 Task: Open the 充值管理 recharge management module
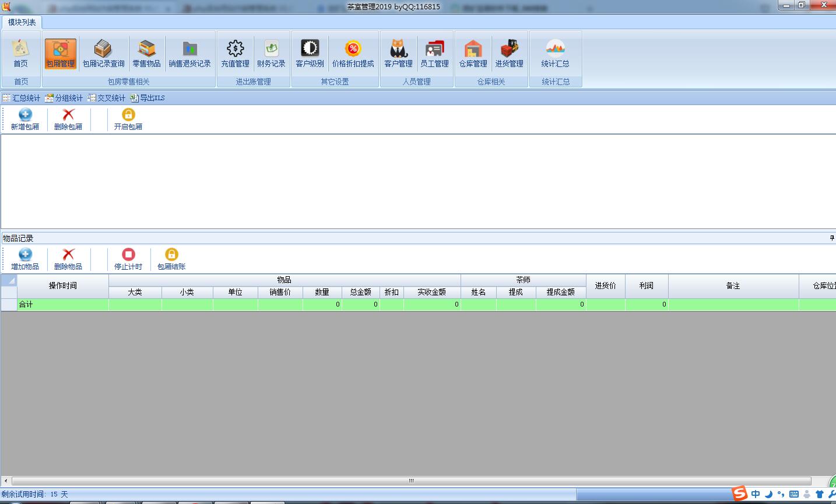(235, 54)
